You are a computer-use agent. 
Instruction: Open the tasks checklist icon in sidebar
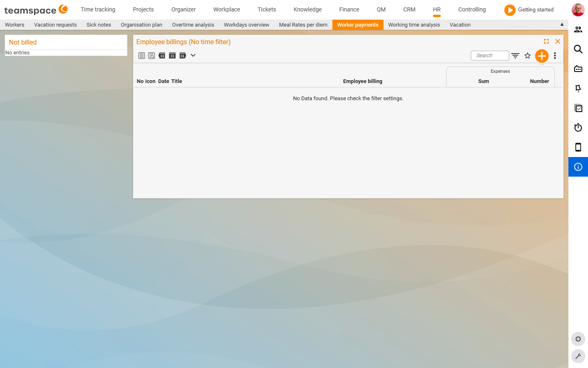tap(578, 108)
